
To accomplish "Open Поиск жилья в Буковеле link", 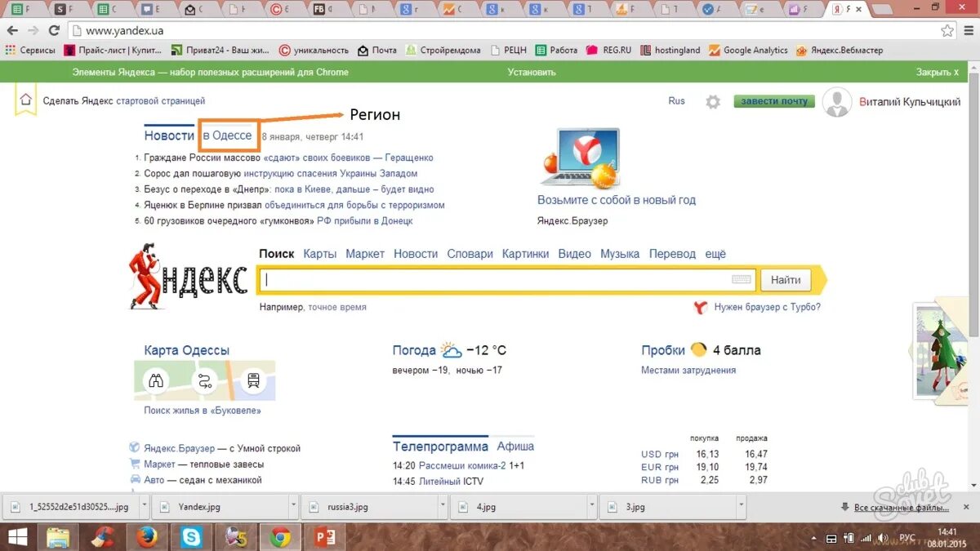I will (x=203, y=411).
